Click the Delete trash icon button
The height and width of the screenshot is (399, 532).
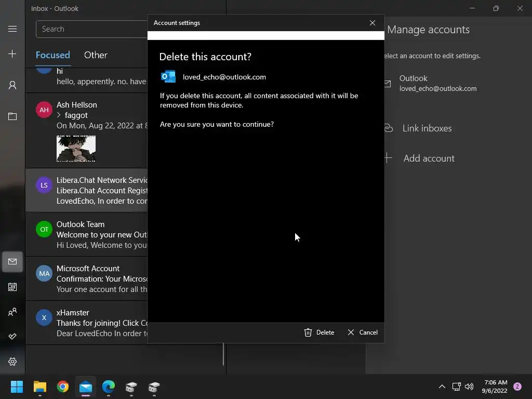click(319, 332)
